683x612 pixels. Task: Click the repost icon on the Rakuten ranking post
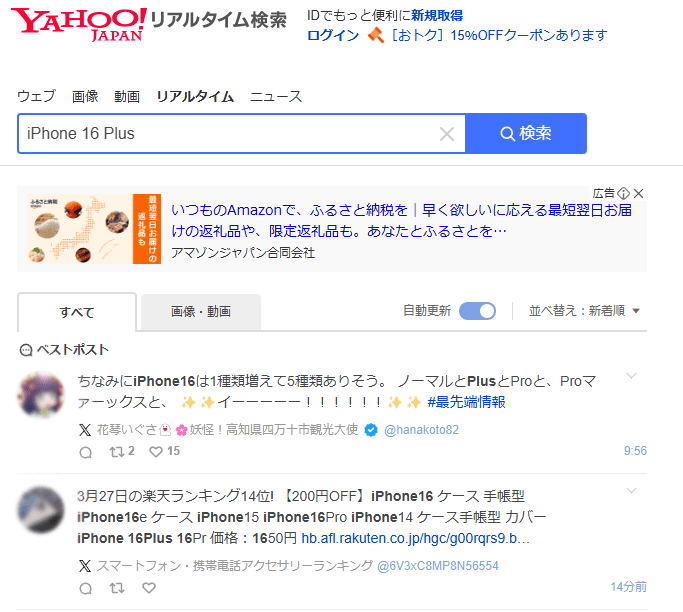[117, 588]
